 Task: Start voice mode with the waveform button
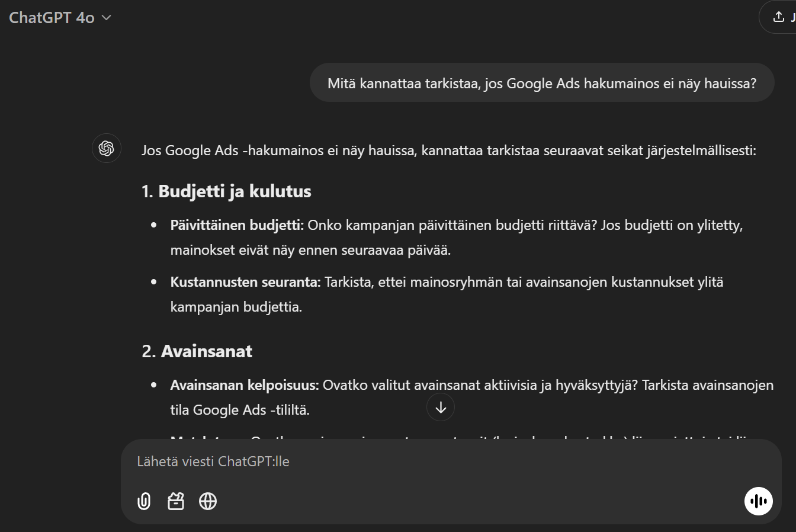(759, 501)
